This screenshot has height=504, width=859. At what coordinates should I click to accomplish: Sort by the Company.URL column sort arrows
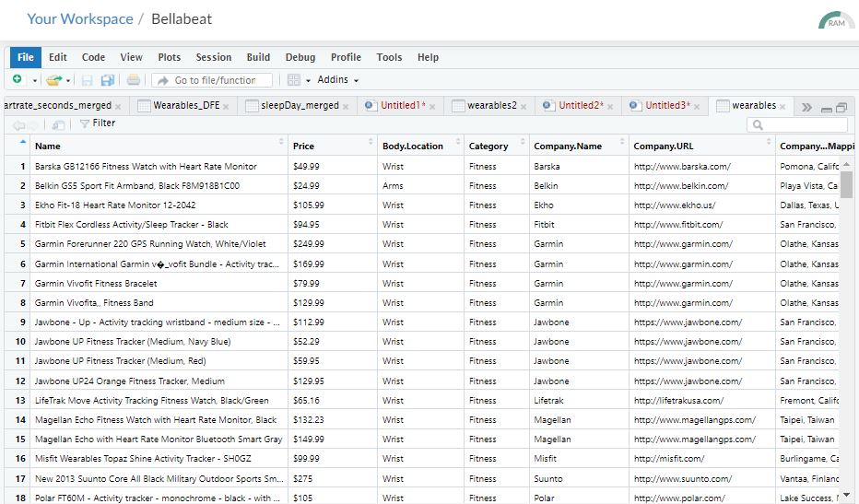[768, 142]
